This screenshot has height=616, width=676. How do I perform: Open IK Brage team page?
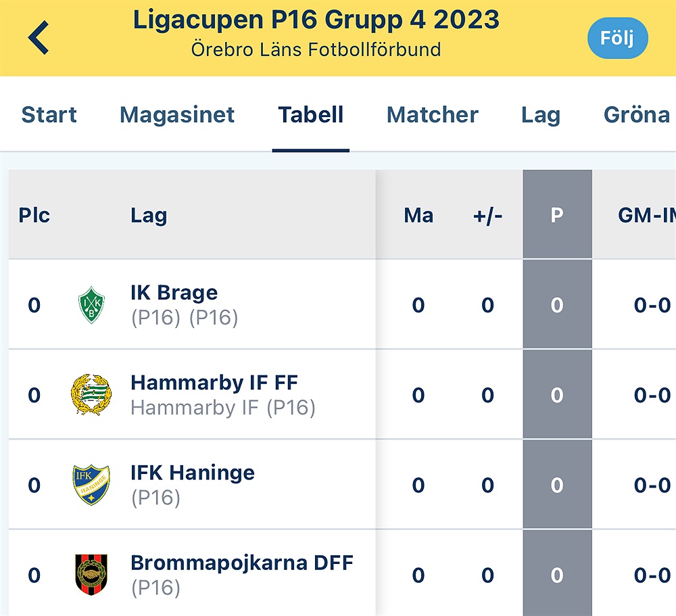(173, 292)
